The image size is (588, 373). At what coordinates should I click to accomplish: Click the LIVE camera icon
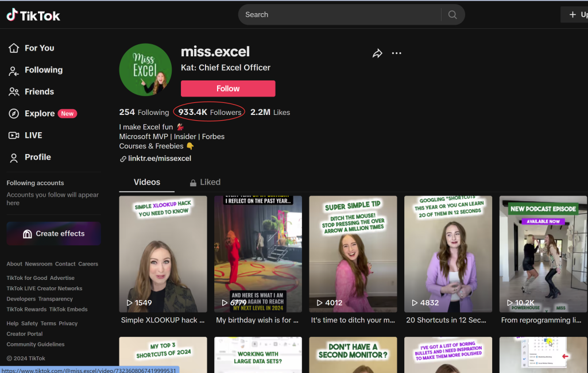(x=14, y=135)
